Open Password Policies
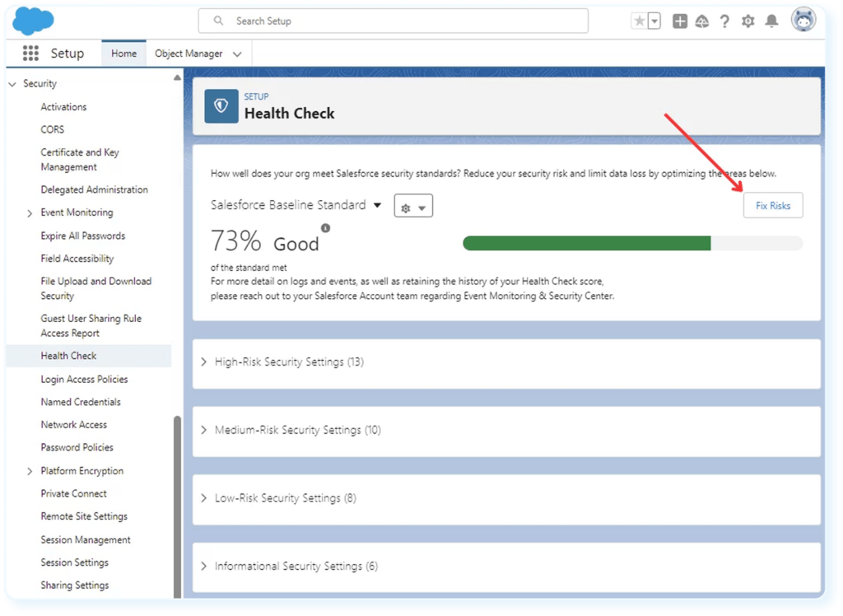The image size is (843, 616). 77,448
